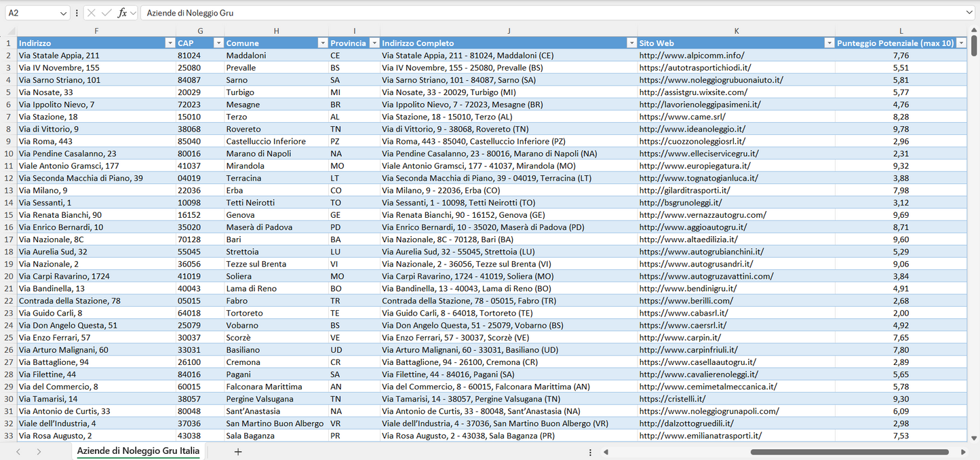Click into the formula bar text field
Viewport: 980px width, 460px height.
[x=543, y=13]
